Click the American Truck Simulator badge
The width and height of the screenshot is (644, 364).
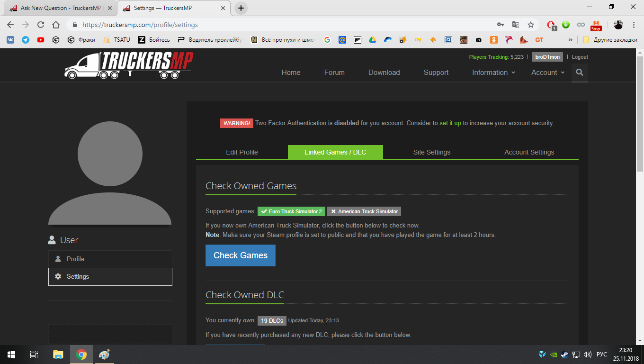364,211
